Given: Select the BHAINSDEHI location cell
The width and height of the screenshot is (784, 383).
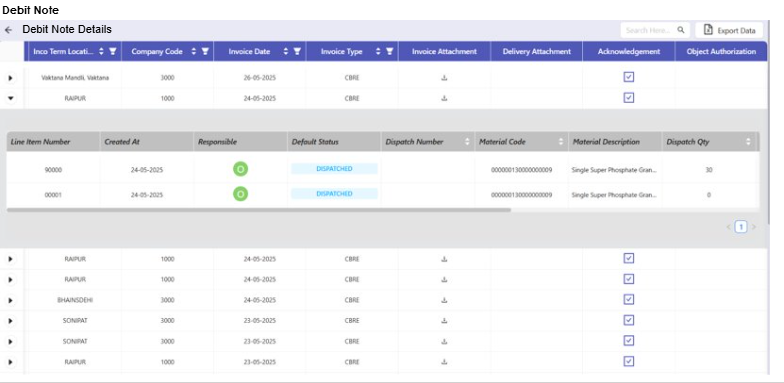Looking at the screenshot, I should 75,300.
